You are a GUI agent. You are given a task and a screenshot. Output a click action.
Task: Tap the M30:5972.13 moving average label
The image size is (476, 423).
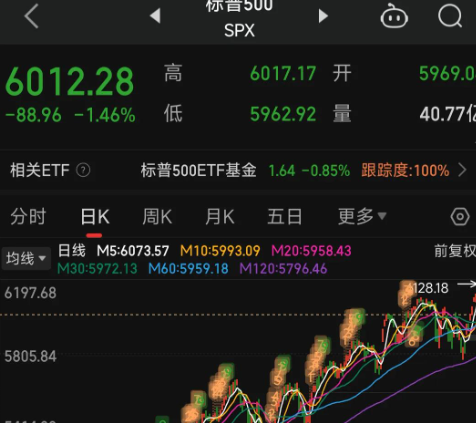click(x=97, y=269)
